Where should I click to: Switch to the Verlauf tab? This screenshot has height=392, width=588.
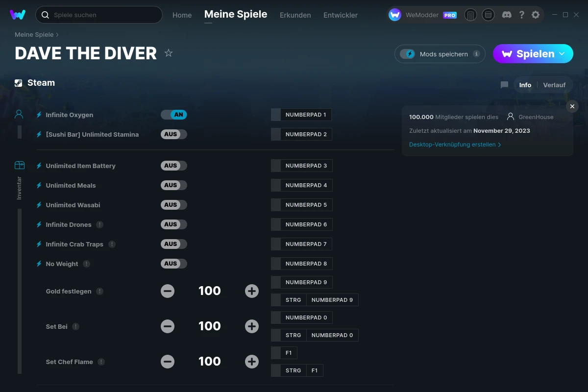(554, 85)
